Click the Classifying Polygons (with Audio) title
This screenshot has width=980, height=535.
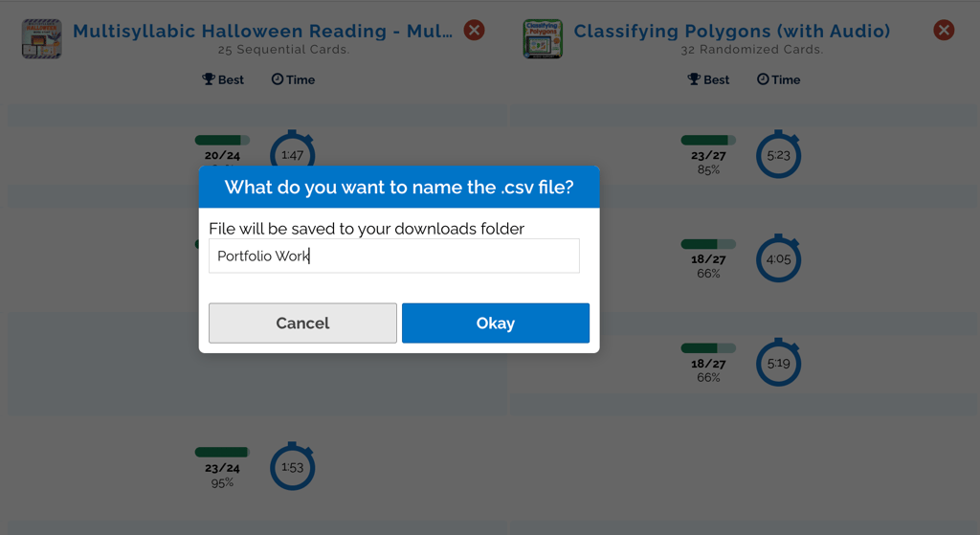coord(731,32)
